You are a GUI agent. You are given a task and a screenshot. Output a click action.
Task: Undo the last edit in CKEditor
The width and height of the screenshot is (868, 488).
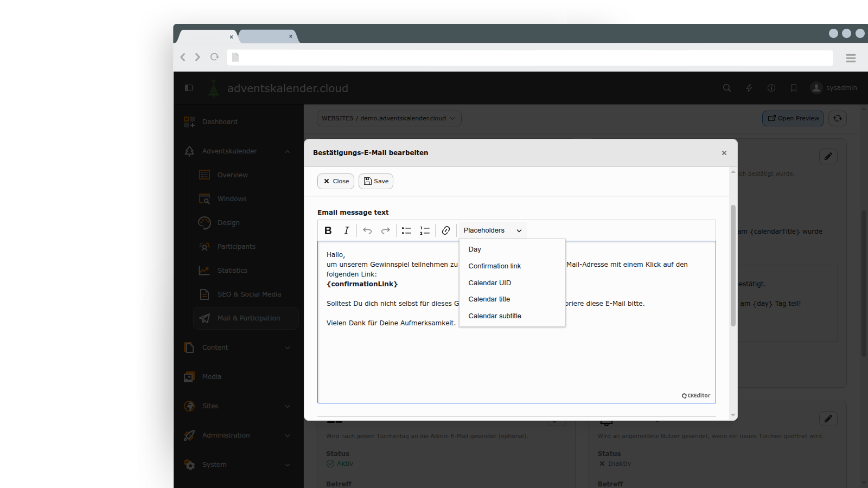click(x=367, y=230)
